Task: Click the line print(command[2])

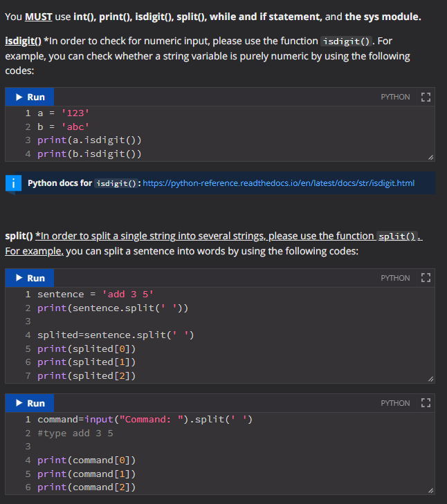Action: (x=86, y=487)
